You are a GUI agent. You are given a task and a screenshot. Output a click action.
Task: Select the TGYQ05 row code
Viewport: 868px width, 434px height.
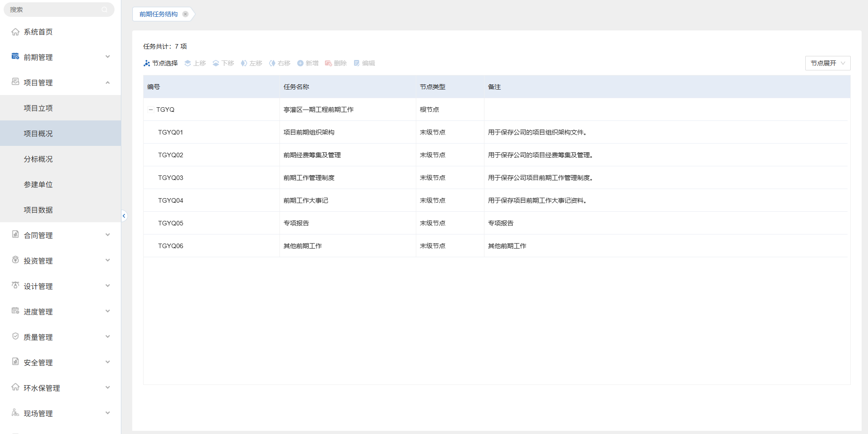point(170,223)
